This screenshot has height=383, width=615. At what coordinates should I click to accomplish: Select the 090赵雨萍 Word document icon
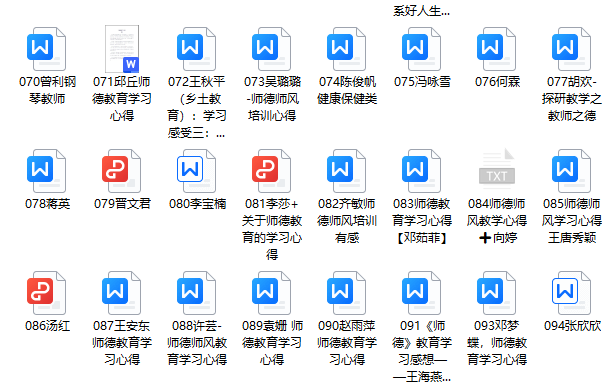coord(347,293)
